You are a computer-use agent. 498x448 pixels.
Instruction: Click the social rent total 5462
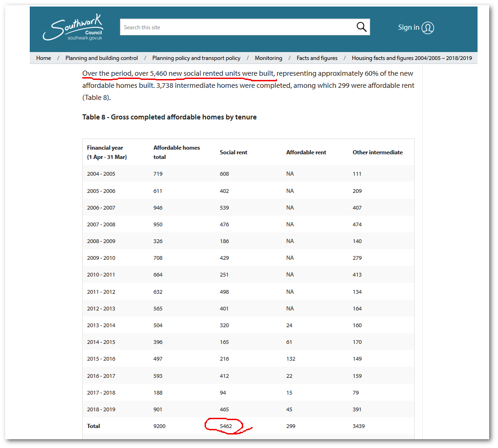point(226,426)
